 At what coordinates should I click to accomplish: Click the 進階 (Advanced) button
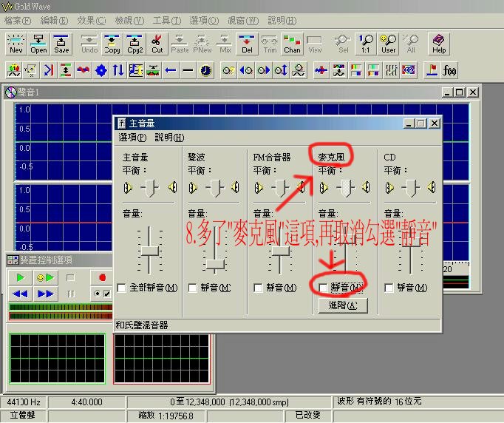tap(343, 305)
